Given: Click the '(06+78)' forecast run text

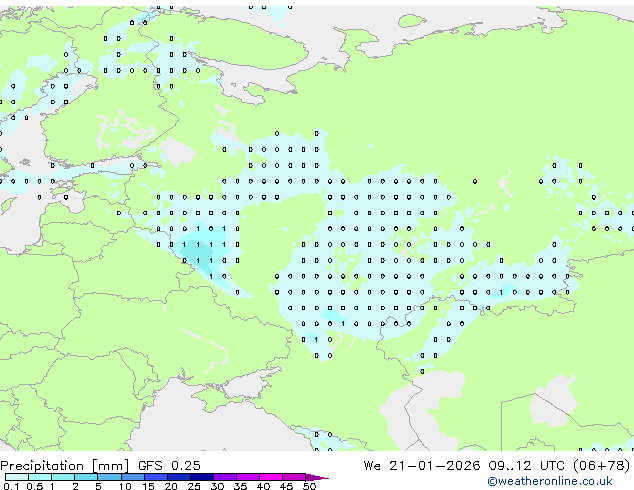Looking at the screenshot, I should point(601,466).
